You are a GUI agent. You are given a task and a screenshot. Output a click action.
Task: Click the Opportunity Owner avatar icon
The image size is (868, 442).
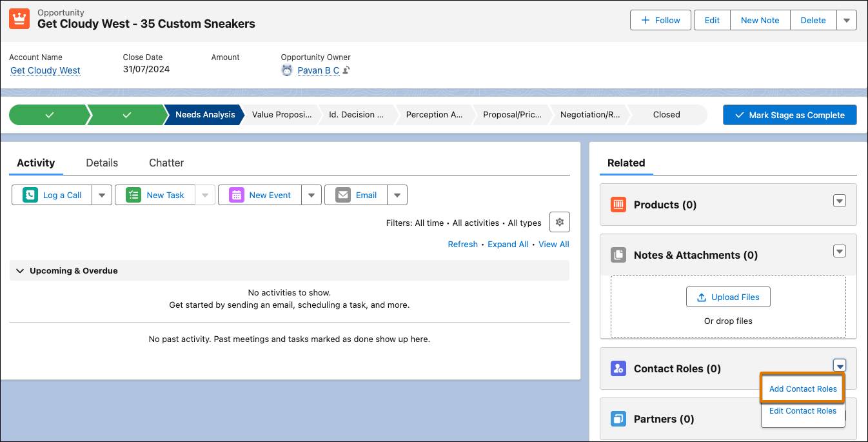click(x=287, y=70)
